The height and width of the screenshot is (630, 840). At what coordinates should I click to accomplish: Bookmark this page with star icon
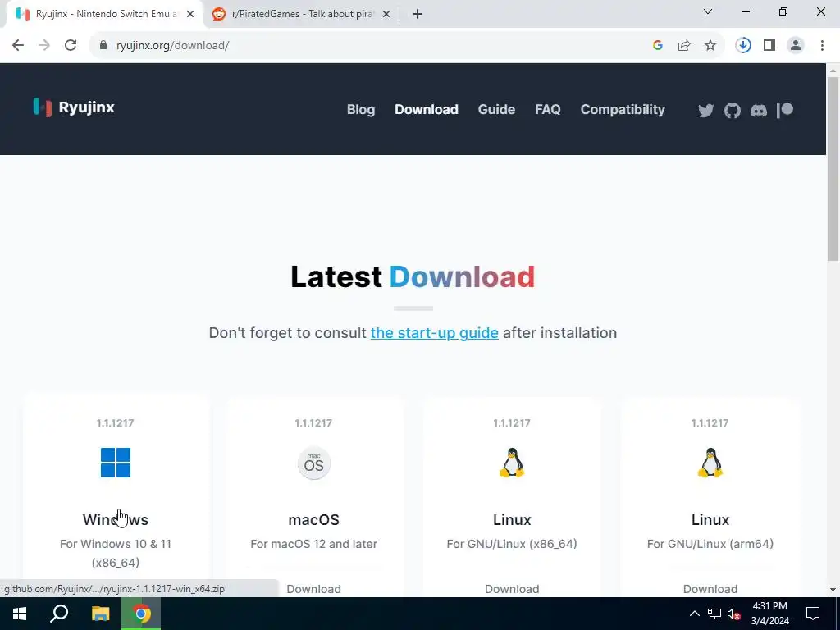pyautogui.click(x=710, y=46)
